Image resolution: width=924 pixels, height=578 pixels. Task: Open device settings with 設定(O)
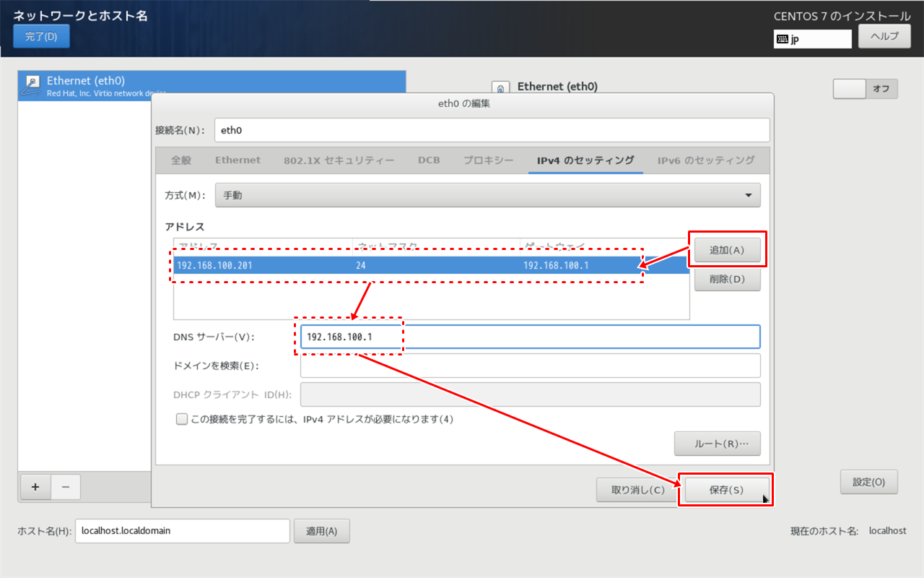[x=869, y=482]
